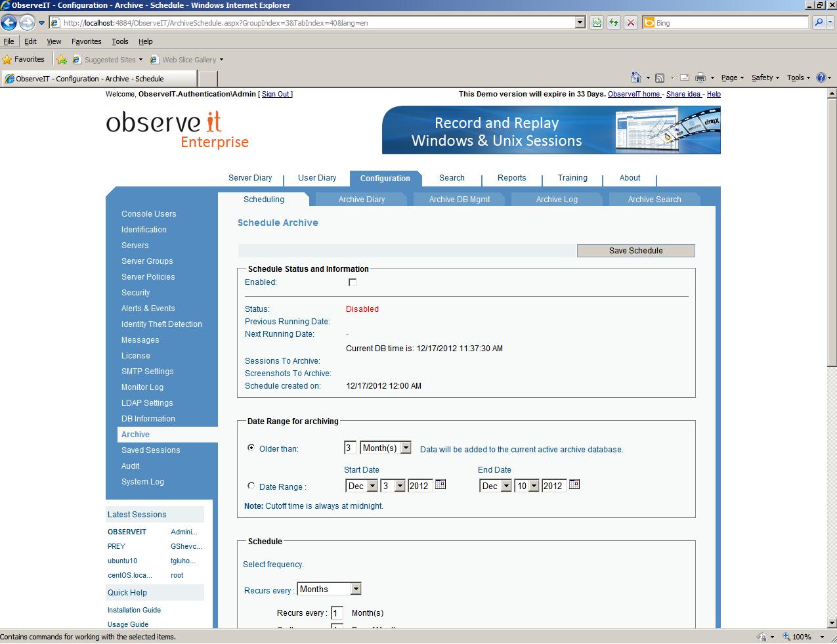Open the Safety command bar menu

click(765, 77)
